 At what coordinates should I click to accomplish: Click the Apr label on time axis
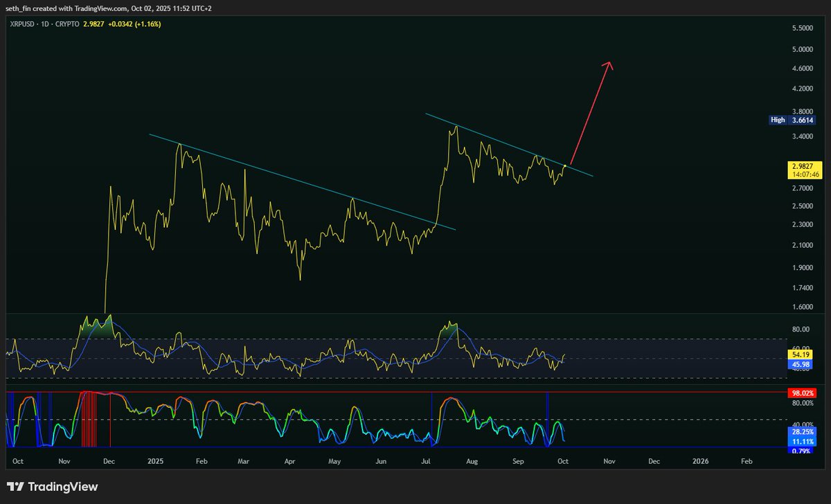(289, 460)
